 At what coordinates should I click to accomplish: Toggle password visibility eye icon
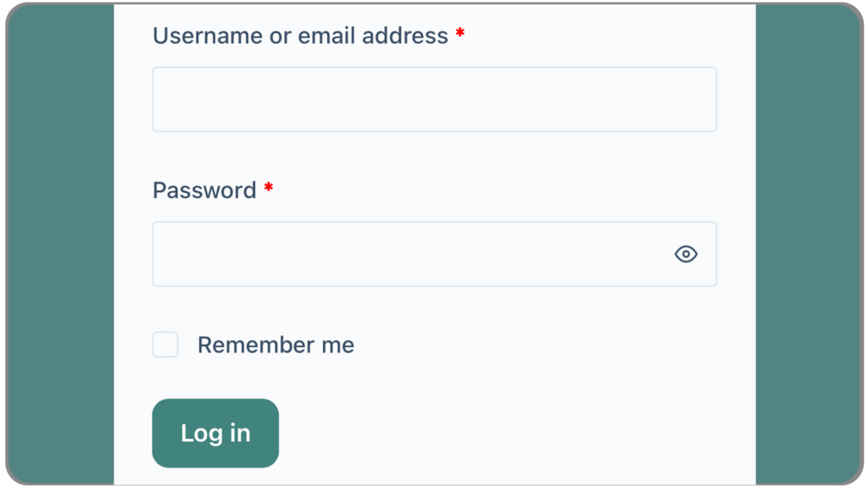686,254
